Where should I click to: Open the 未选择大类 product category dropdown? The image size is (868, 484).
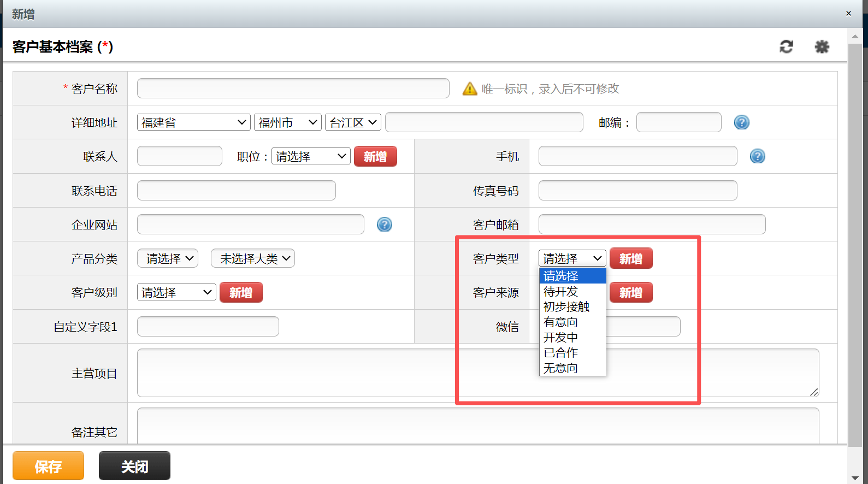[253, 259]
